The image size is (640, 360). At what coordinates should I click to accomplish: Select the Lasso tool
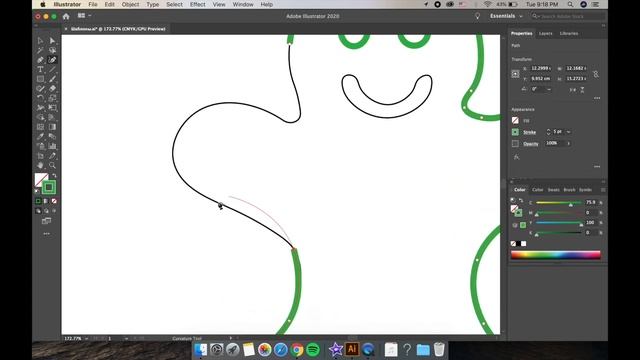pos(52,50)
